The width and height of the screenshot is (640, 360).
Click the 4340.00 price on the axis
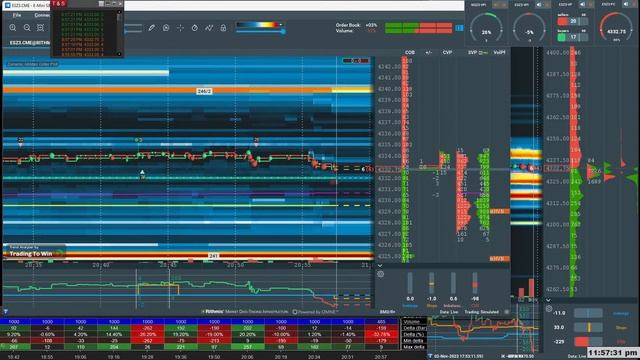389,89
